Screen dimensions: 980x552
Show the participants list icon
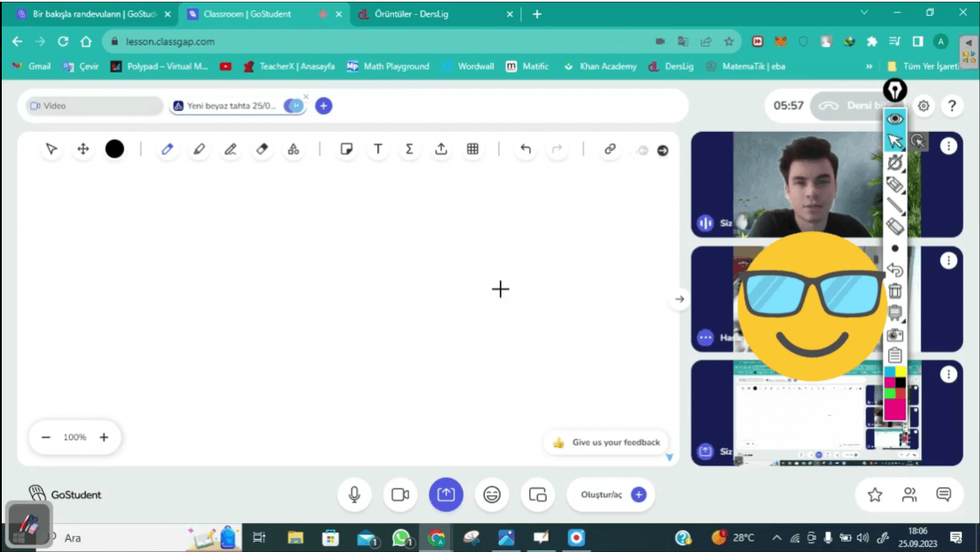tap(909, 494)
